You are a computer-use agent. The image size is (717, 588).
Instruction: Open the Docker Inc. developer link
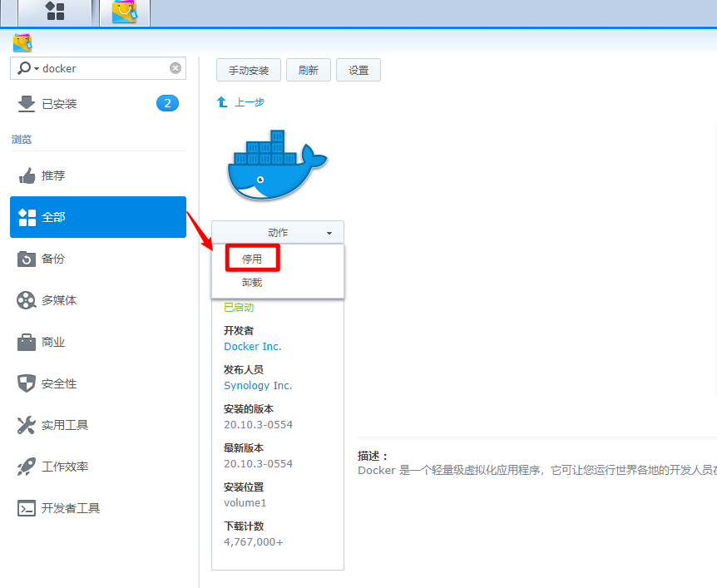tap(252, 346)
